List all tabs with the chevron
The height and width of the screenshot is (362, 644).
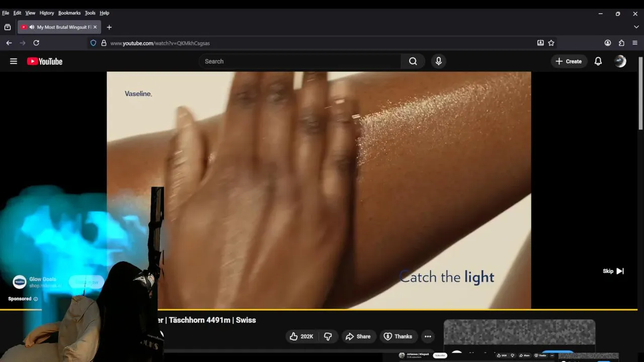[636, 27]
